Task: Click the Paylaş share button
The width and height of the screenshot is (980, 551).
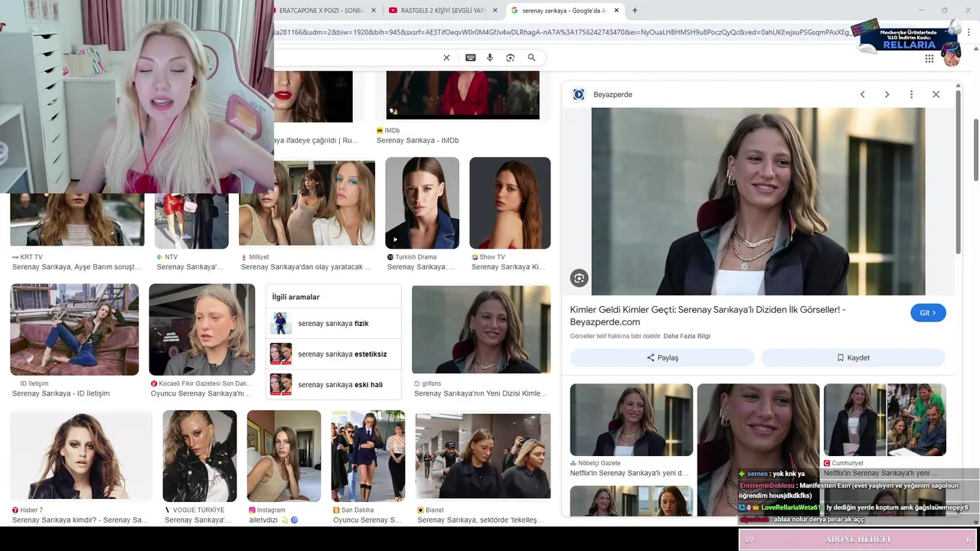Action: point(662,357)
